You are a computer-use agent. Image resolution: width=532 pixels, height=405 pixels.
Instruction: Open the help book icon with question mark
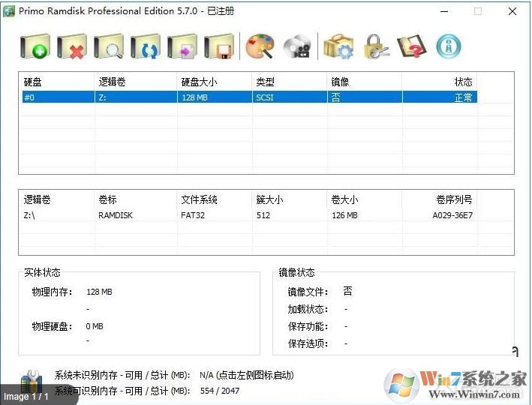click(x=411, y=46)
